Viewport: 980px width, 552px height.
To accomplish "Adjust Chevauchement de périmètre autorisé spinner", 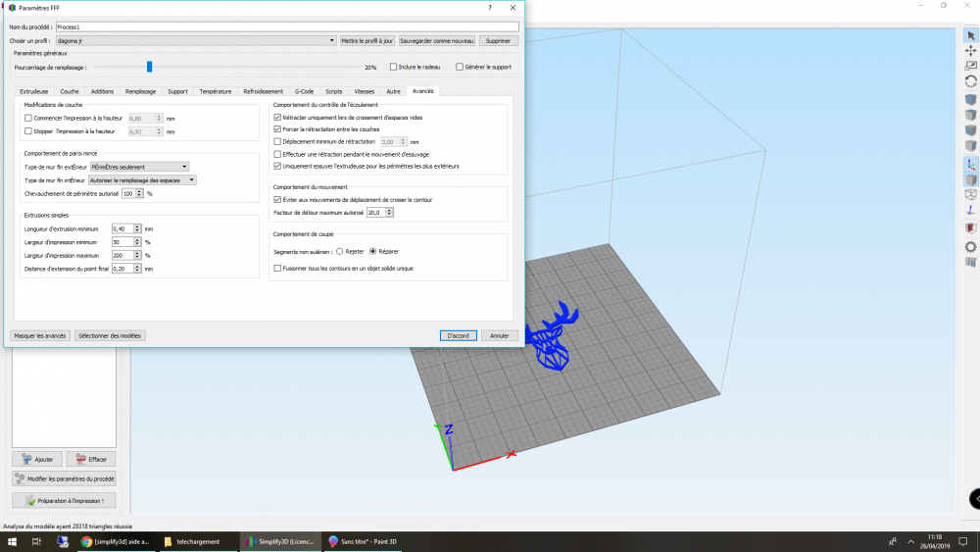I will (x=139, y=194).
